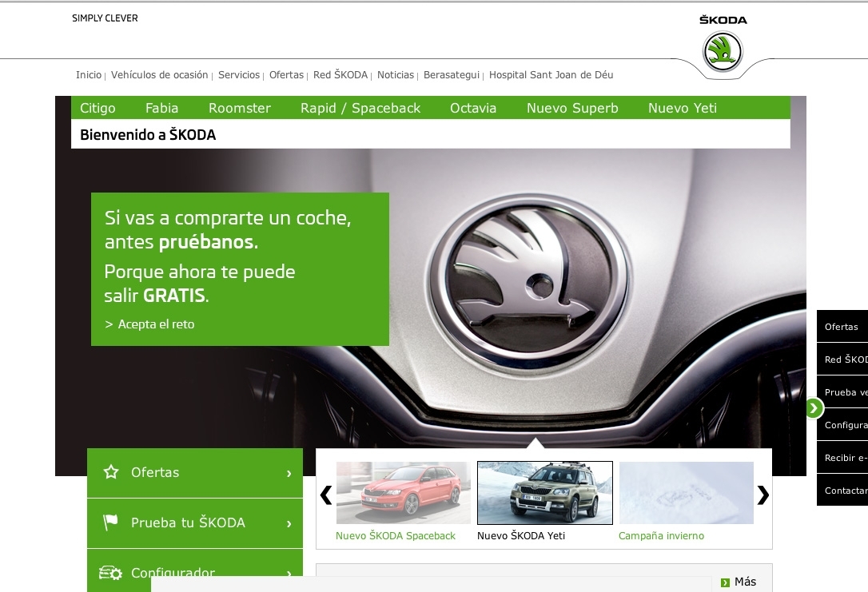Select the Nuevo Yeti model tab
This screenshot has height=592, width=868.
coord(683,108)
